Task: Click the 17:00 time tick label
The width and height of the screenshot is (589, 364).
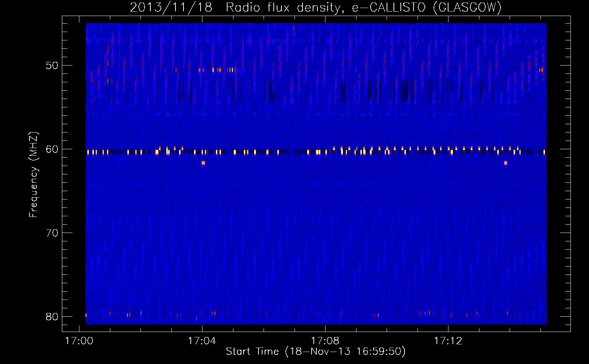Action: tap(79, 341)
